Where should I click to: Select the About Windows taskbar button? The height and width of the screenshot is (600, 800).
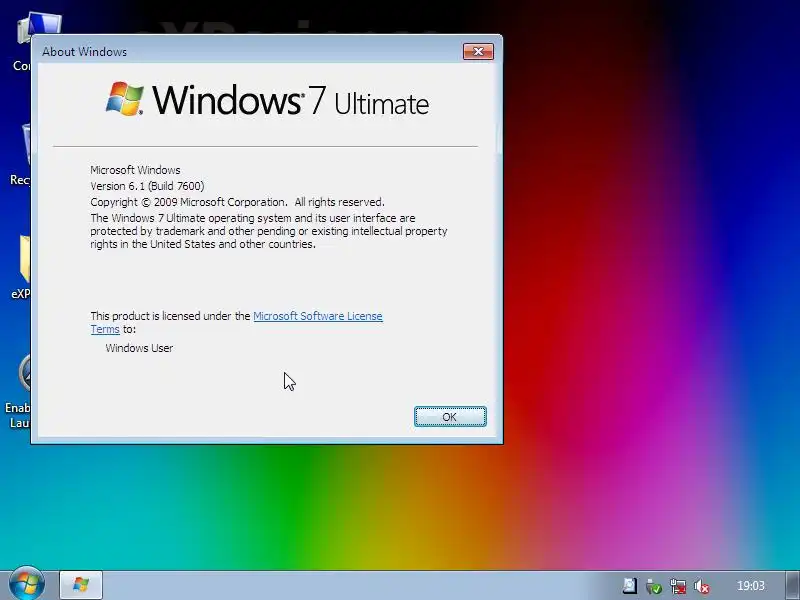[x=81, y=585]
